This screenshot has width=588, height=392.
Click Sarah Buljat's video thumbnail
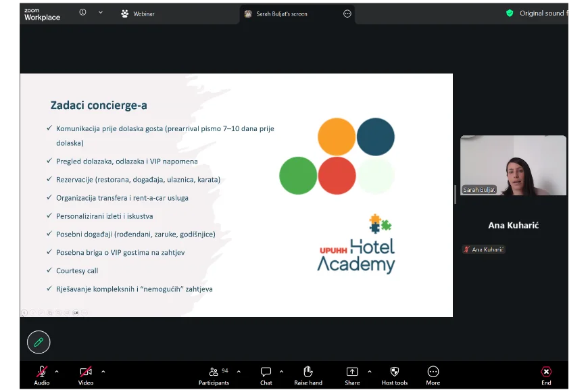tap(513, 166)
